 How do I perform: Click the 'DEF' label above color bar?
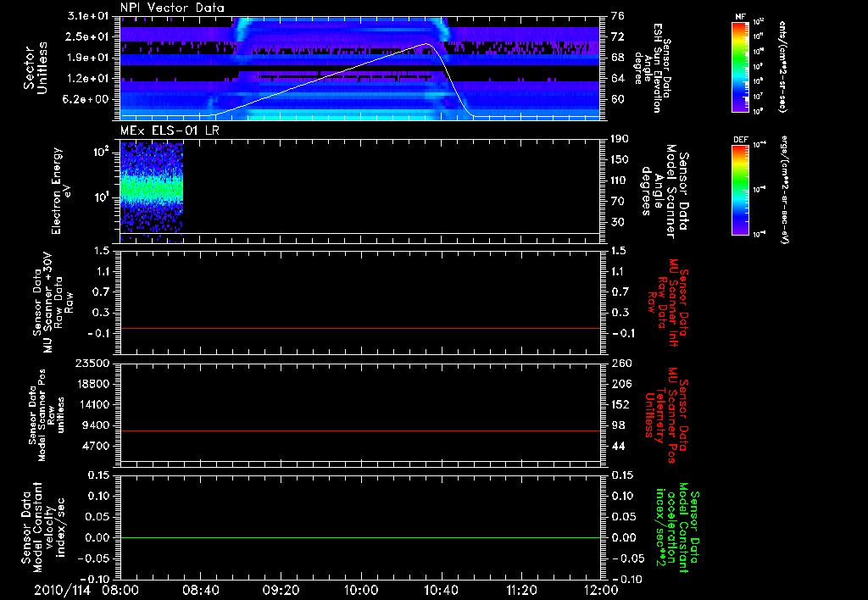pos(740,140)
